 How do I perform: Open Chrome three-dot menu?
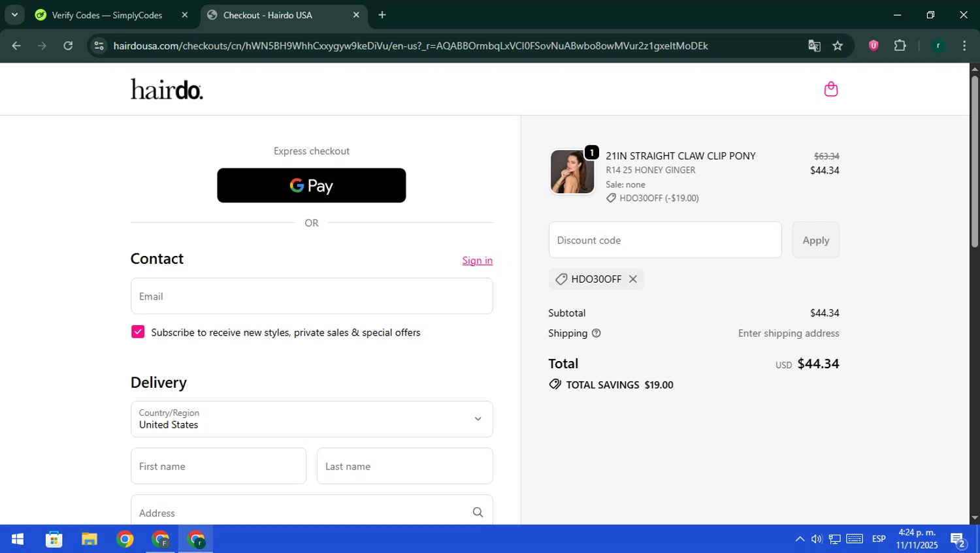(964, 46)
